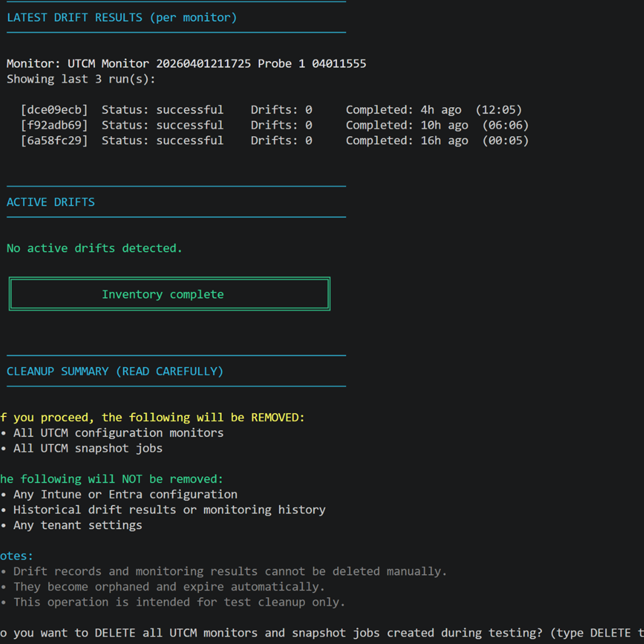Click 'All UTCM snapshot jobs' bullet
Viewport: 644px width, 644px height.
tap(87, 448)
